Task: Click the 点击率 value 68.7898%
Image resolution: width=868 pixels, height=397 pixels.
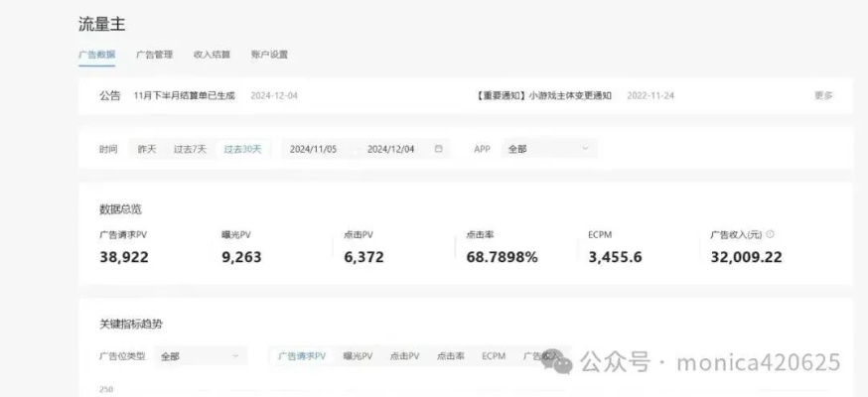Action: point(503,257)
